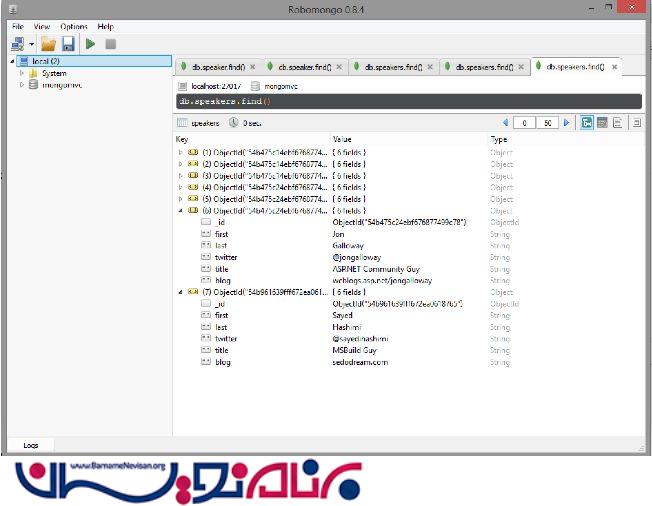Run the query with the green play icon
The image size is (652, 506).
90,44
